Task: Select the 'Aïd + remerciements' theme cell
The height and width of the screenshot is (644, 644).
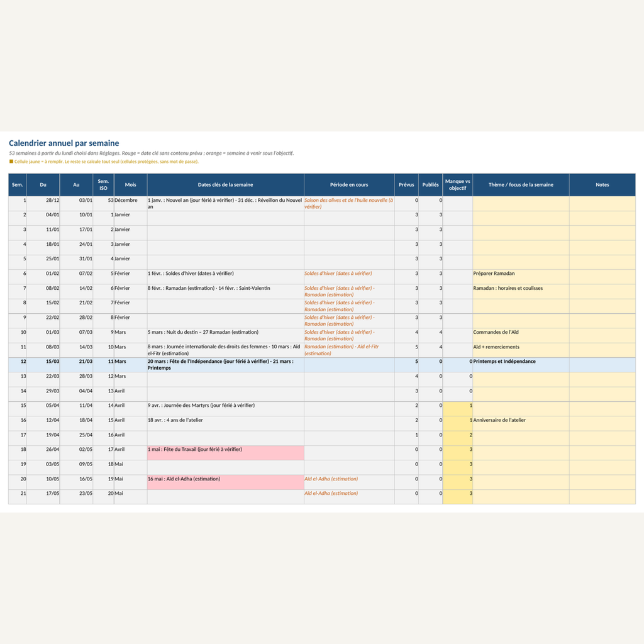Action: point(521,350)
